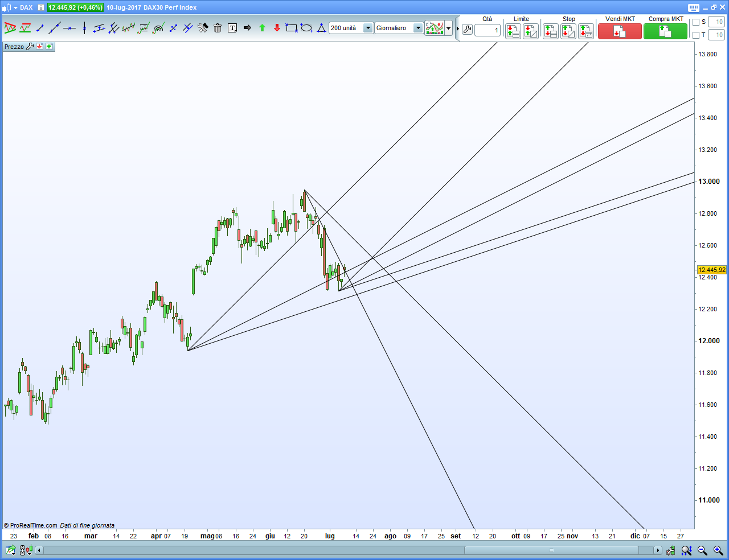Click the Qtà quantity input field

488,30
